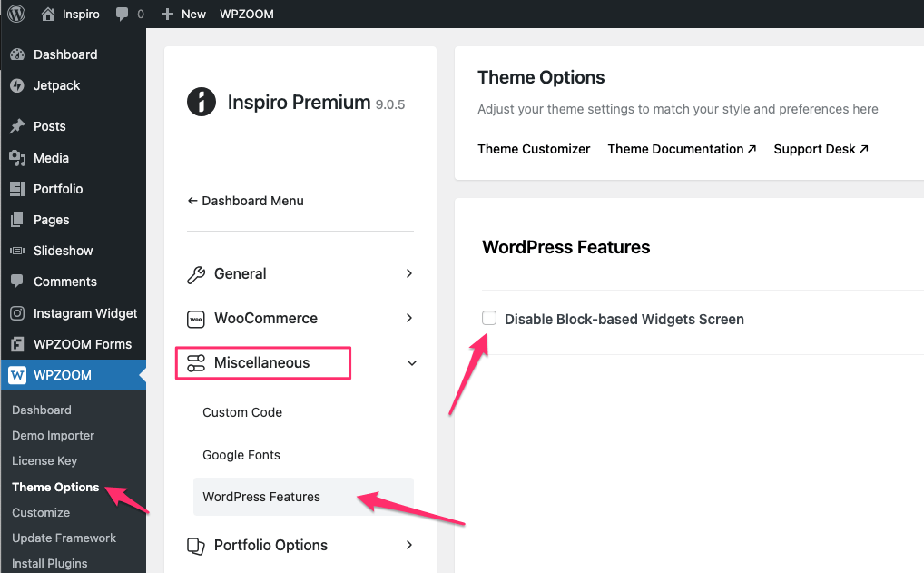The height and width of the screenshot is (573, 924).
Task: Click the Instagram Widget sidebar icon
Action: pyautogui.click(x=17, y=313)
